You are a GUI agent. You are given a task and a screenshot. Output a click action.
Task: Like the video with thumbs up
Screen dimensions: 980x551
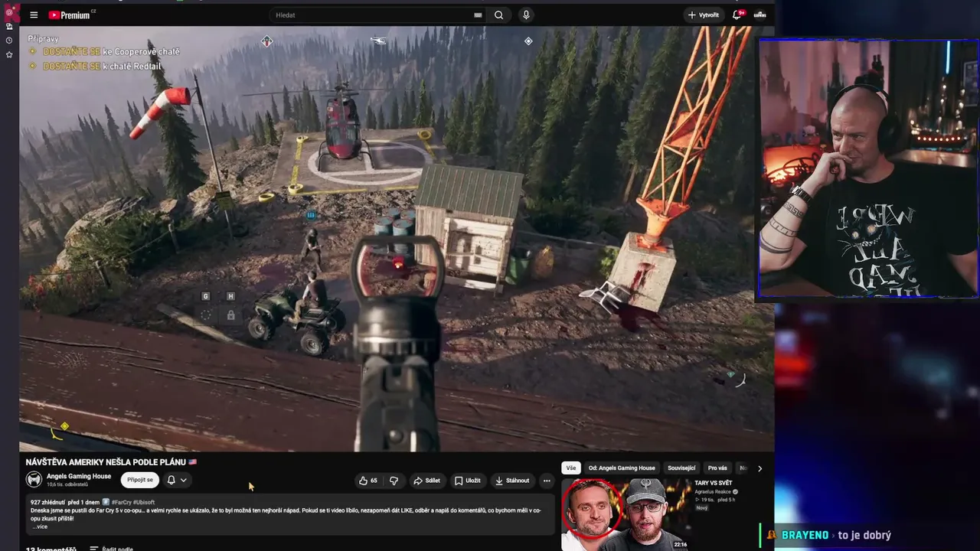pos(368,481)
